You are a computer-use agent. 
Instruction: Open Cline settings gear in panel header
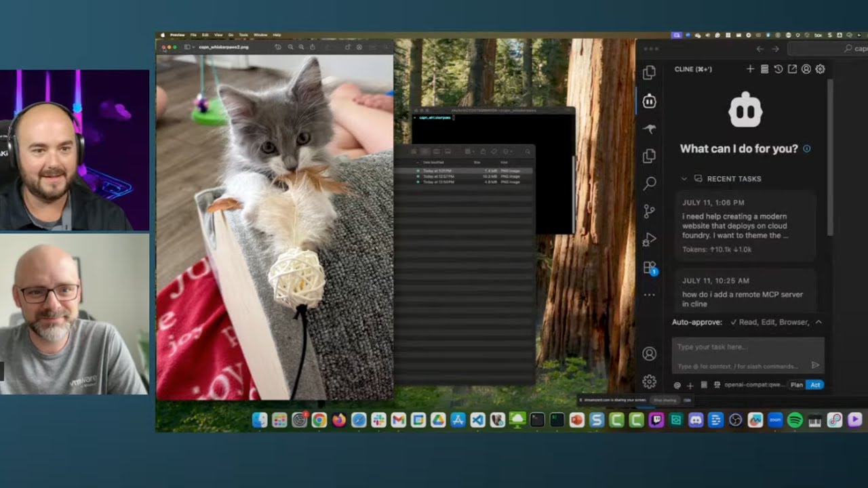pyautogui.click(x=820, y=69)
